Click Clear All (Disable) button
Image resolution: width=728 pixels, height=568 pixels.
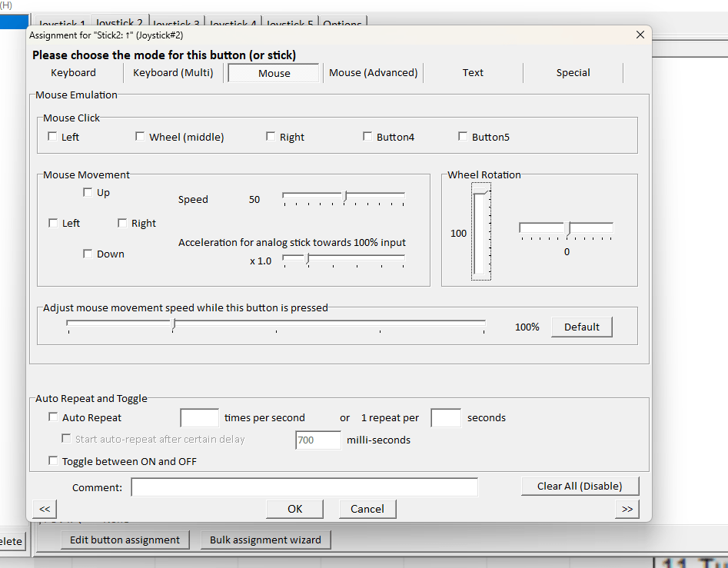pyautogui.click(x=580, y=487)
